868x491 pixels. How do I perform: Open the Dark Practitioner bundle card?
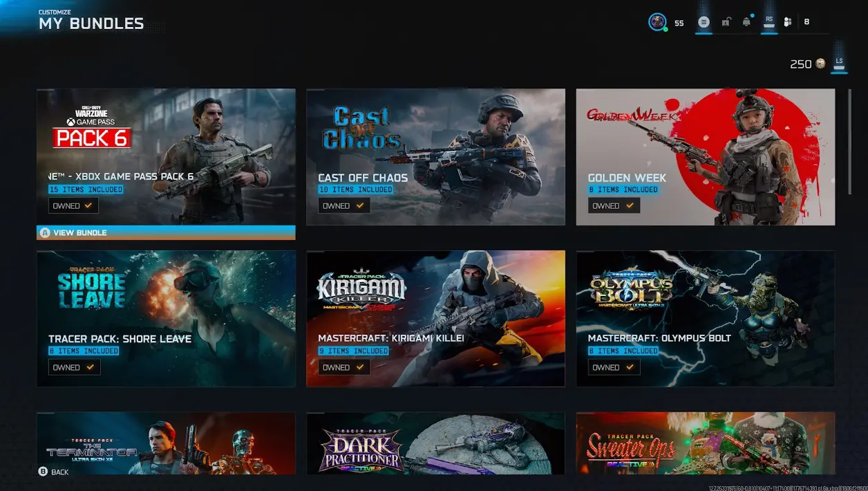click(435, 443)
